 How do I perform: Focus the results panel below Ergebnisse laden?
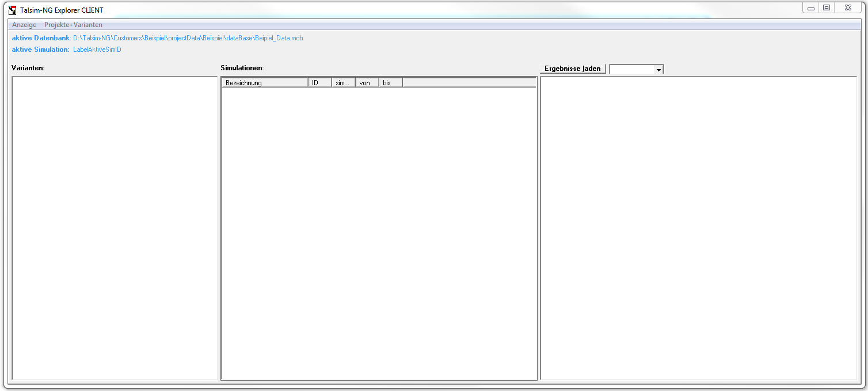pyautogui.click(x=698, y=227)
